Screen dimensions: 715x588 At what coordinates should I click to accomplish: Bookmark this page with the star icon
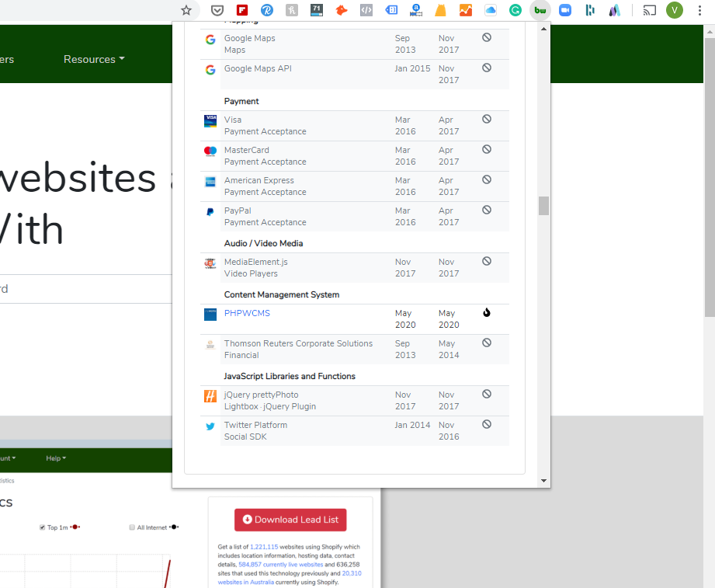coord(186,10)
